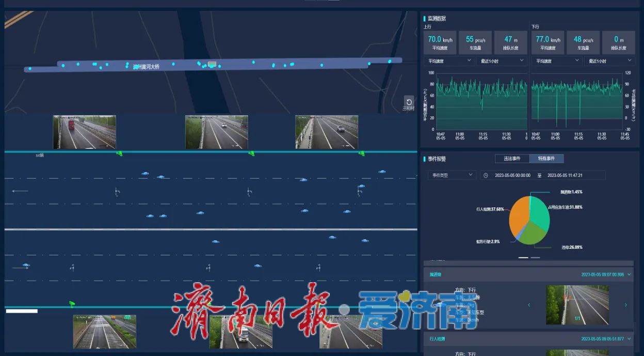Open the camera feed showing a red truck

coord(84,132)
